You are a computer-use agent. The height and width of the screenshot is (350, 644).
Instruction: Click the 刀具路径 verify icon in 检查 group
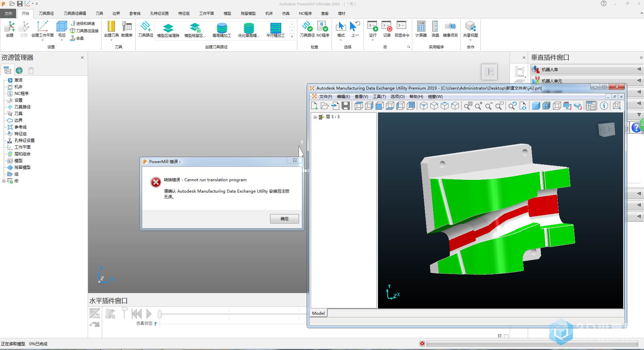(x=307, y=29)
